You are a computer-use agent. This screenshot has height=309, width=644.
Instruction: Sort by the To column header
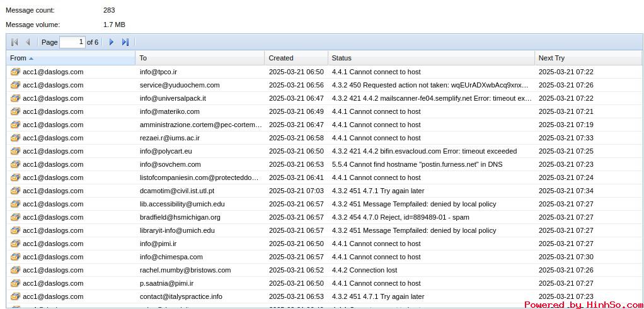click(x=200, y=58)
